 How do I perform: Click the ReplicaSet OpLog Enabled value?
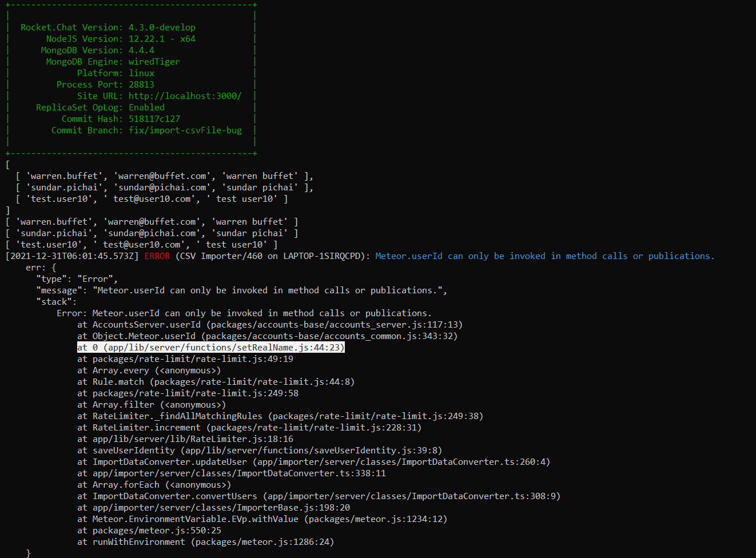point(146,107)
